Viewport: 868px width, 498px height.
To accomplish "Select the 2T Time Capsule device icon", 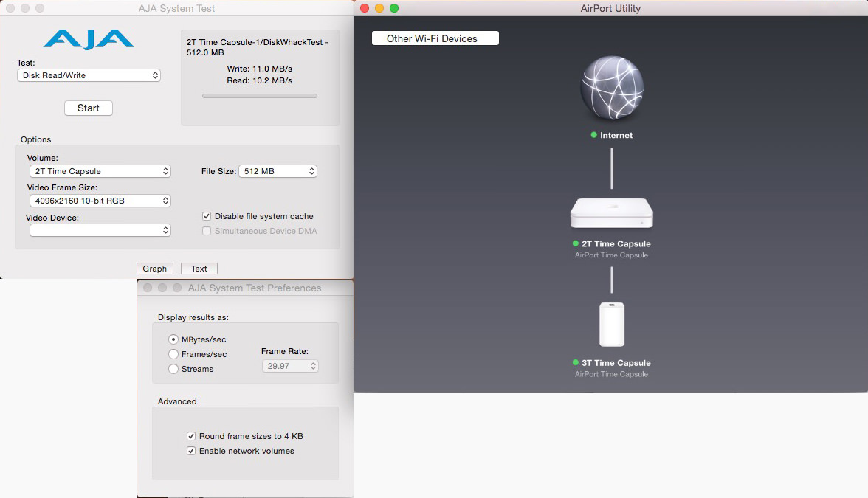I will tap(612, 213).
